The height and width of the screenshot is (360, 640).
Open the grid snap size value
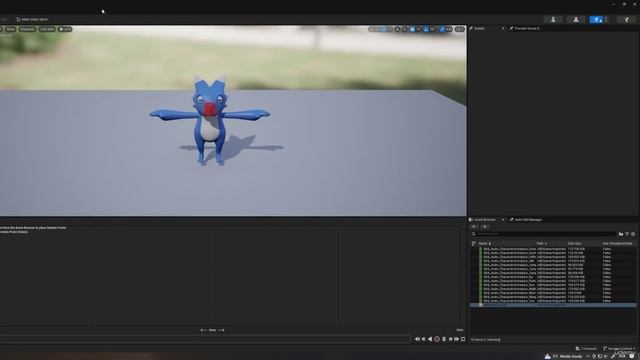point(418,29)
